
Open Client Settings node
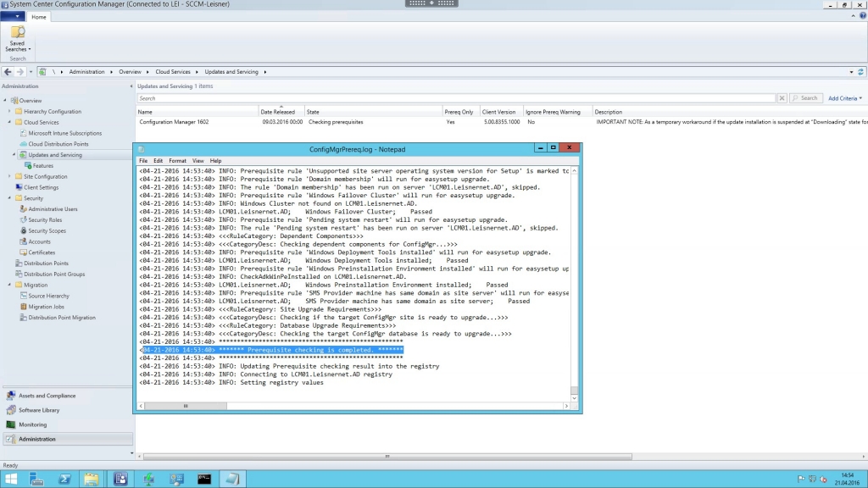click(x=41, y=187)
